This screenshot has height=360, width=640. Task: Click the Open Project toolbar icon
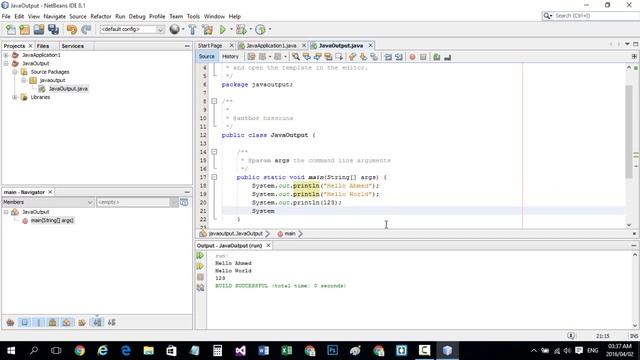(x=39, y=29)
